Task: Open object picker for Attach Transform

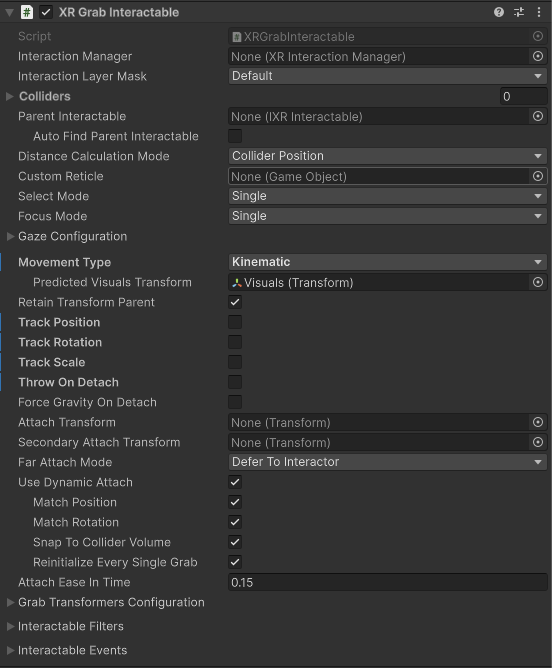Action: pyautogui.click(x=538, y=422)
